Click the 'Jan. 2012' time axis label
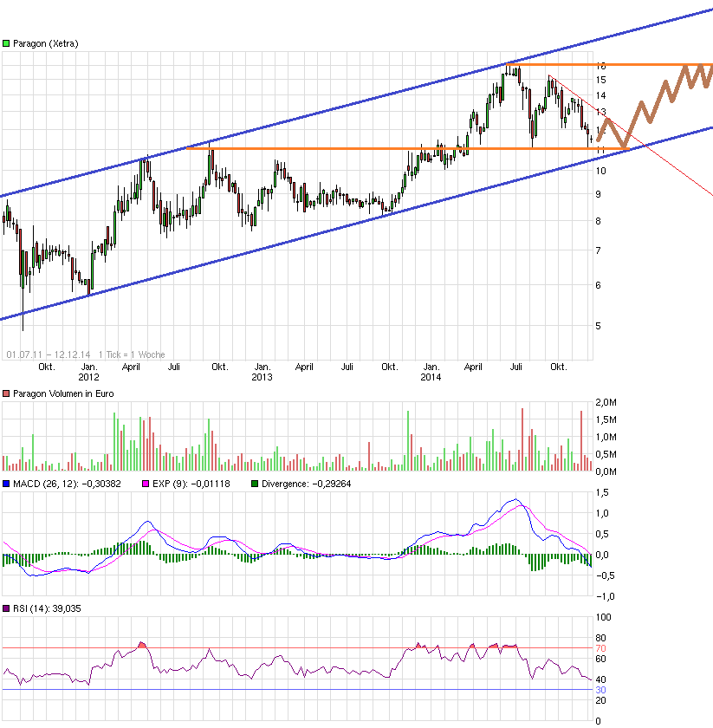Viewport: 713px width, 728px height. tap(88, 372)
